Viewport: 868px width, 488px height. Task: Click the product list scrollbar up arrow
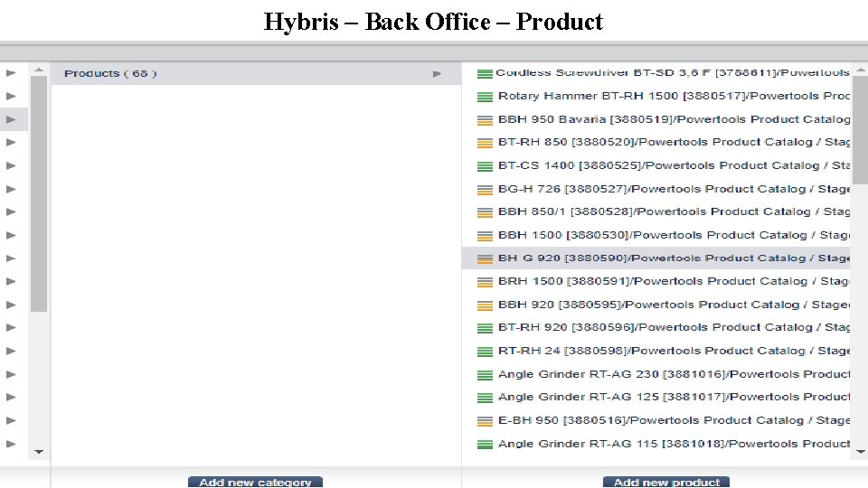[860, 70]
